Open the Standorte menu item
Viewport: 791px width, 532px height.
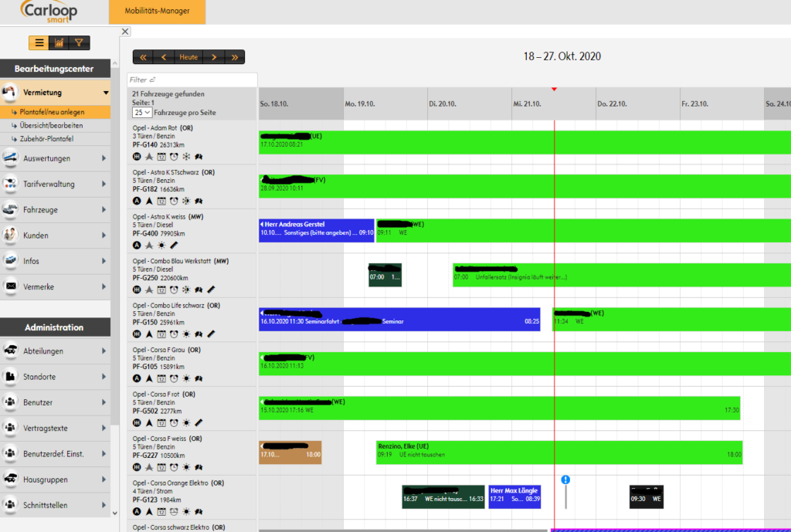(x=55, y=377)
